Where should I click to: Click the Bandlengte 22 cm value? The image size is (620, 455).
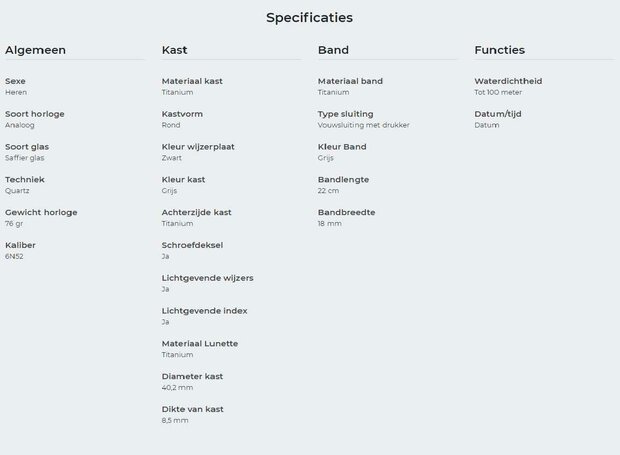coord(328,191)
